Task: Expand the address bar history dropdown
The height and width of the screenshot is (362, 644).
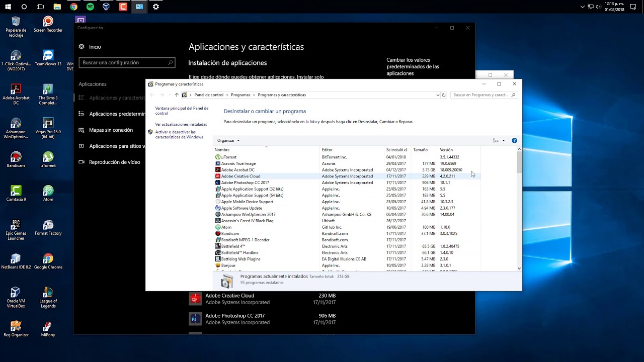Action: pyautogui.click(x=438, y=95)
